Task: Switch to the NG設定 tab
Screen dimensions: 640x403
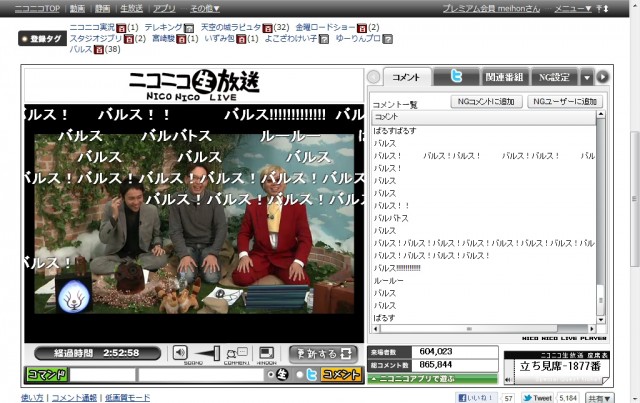Action: coord(554,77)
